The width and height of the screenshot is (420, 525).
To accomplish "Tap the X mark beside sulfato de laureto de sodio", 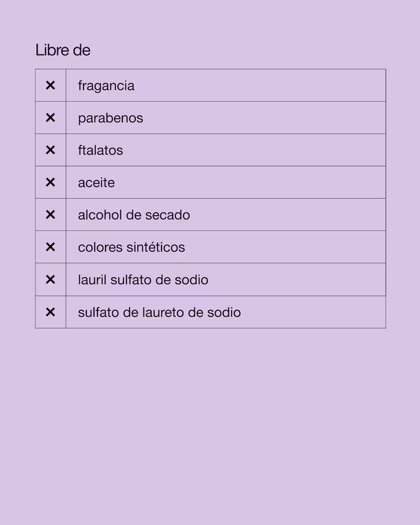I will tap(50, 312).
